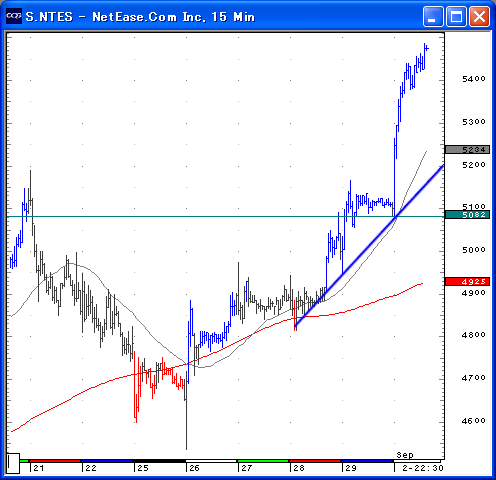Click the 5300 price axis label

pyautogui.click(x=474, y=122)
